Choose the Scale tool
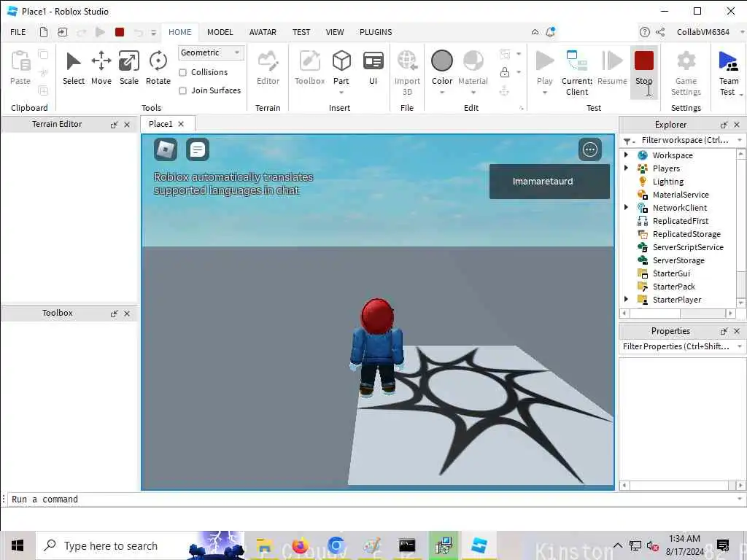Viewport: 747px width, 560px height. tap(128, 68)
